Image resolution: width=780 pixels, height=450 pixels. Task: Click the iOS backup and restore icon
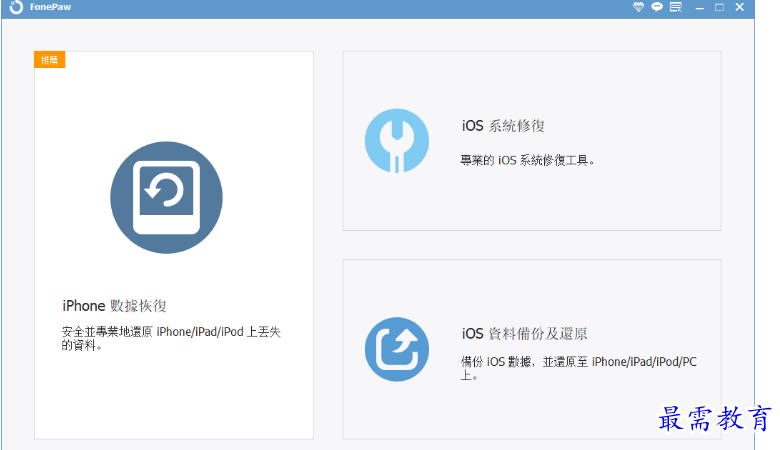(x=396, y=349)
